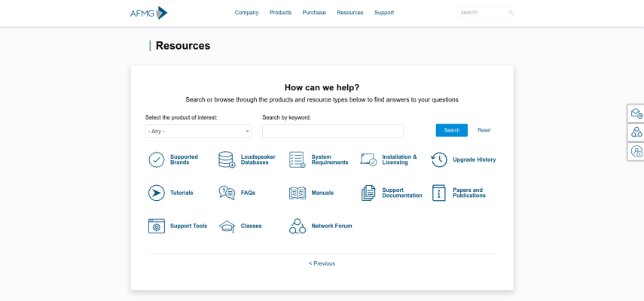Click the AFMG logo
This screenshot has height=301, width=644.
pos(148,13)
